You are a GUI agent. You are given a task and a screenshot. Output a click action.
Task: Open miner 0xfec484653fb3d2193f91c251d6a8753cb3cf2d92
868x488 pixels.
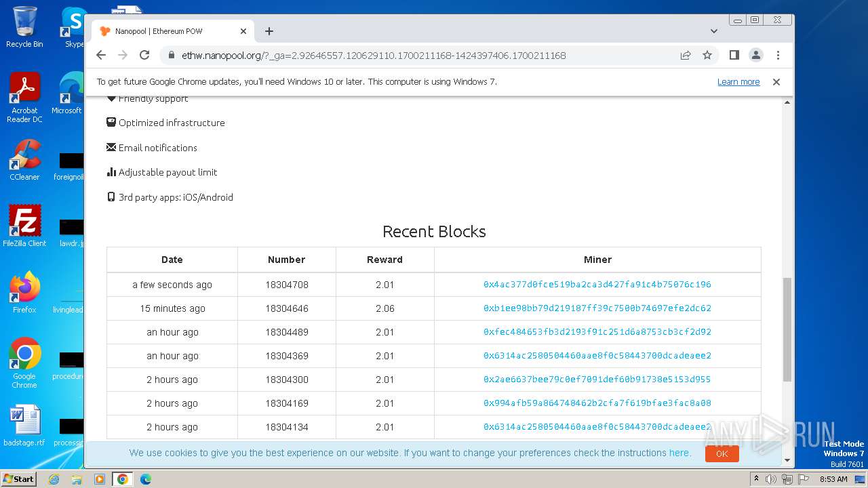pyautogui.click(x=597, y=332)
